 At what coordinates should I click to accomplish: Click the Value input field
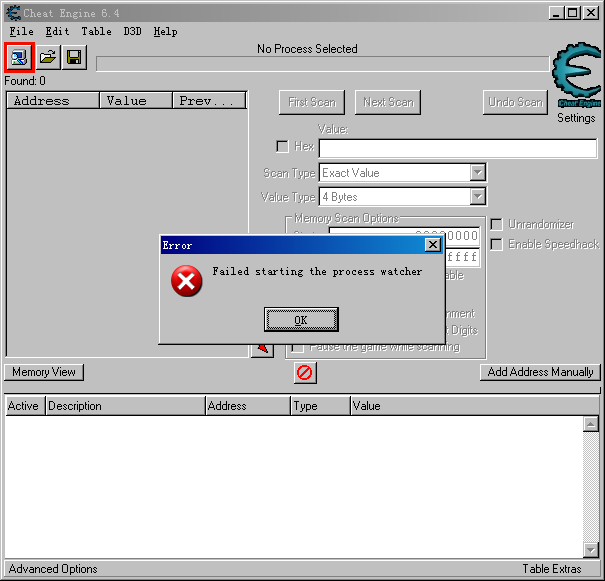click(x=457, y=148)
